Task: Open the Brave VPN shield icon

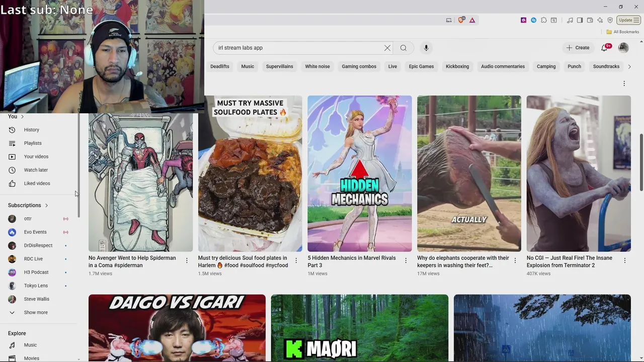Action: (610, 20)
